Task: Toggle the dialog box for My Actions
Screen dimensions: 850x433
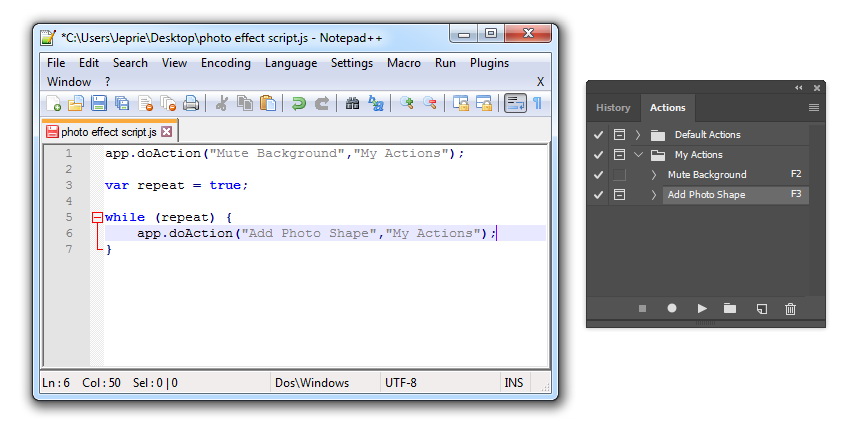Action: point(619,154)
